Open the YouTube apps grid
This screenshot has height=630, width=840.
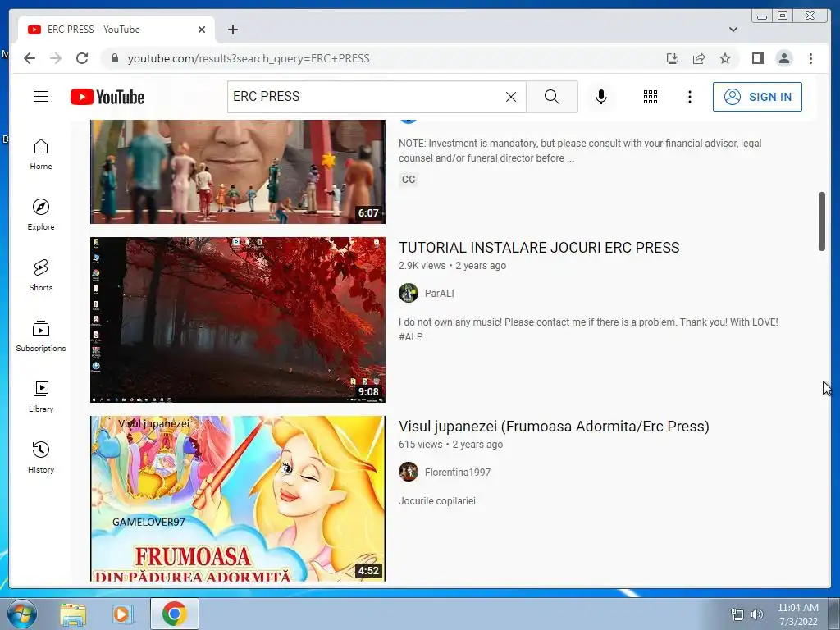(651, 97)
